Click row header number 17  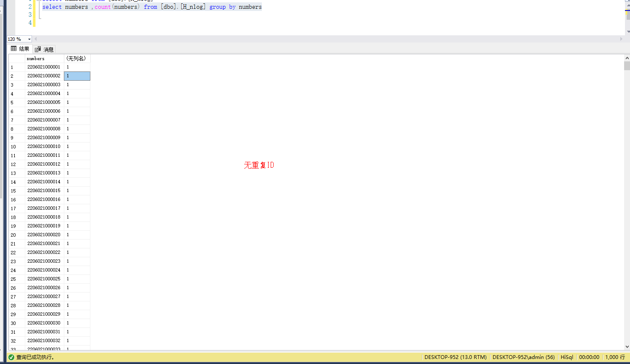point(17,208)
